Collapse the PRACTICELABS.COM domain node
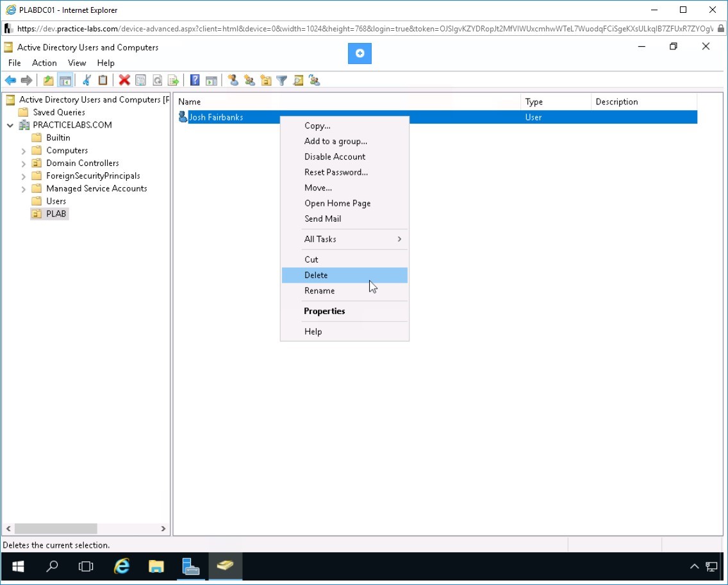The image size is (728, 585). [x=10, y=125]
